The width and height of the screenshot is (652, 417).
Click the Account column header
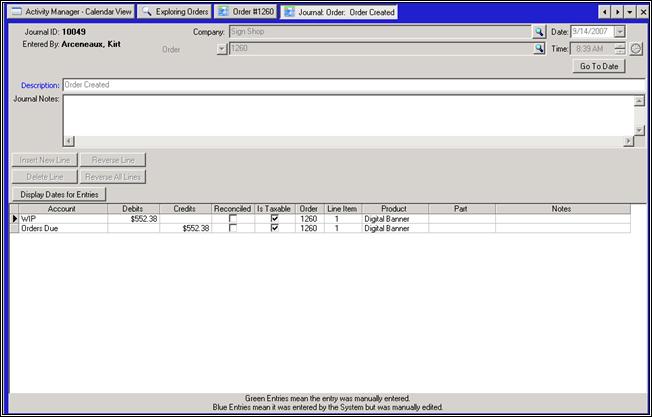coord(63,209)
